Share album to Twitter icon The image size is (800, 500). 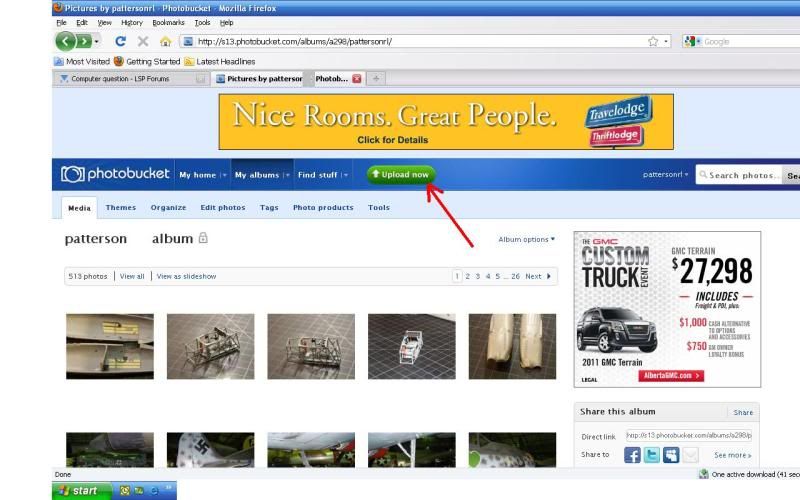(652, 455)
